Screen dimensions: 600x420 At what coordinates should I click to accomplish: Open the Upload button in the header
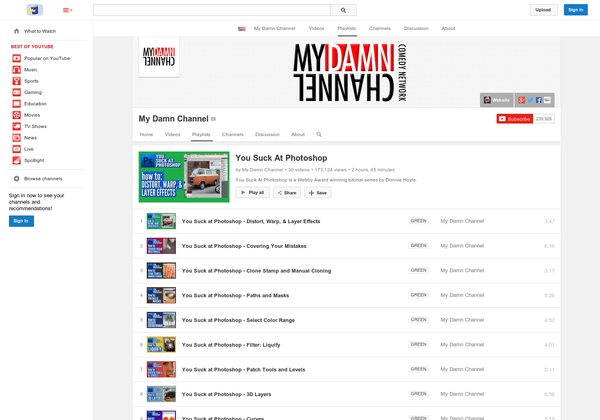(x=543, y=10)
